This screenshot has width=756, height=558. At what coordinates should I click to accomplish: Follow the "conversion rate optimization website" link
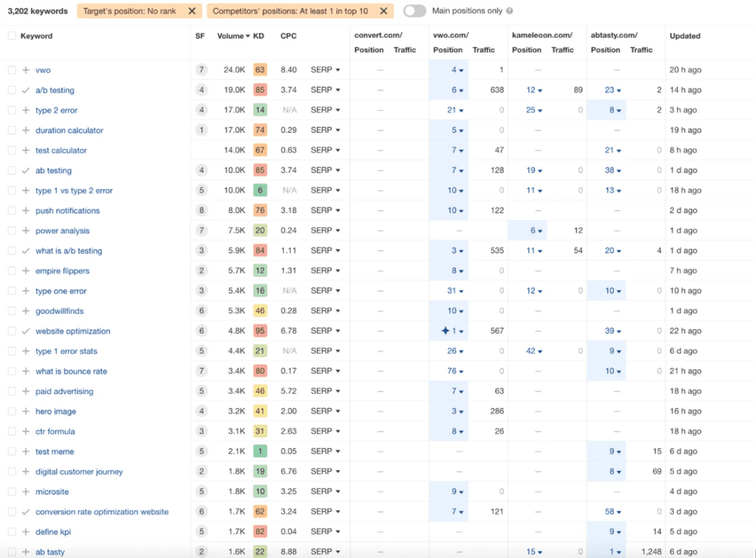click(102, 512)
